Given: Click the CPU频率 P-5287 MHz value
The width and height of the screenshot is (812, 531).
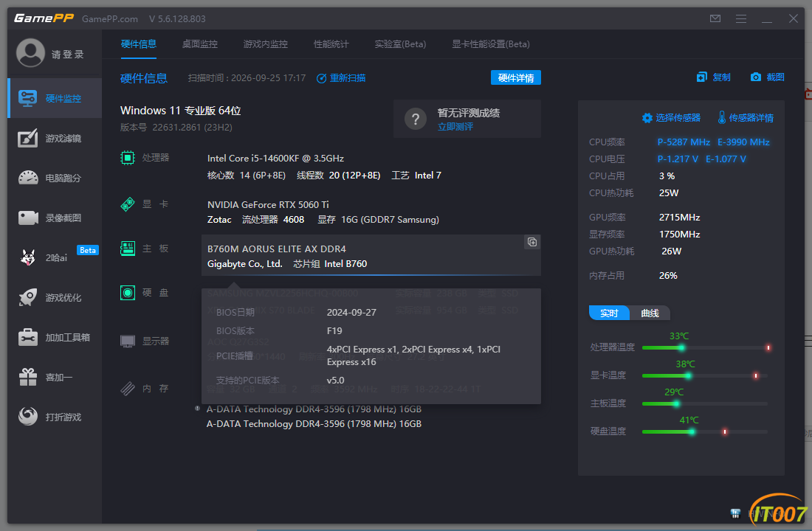Looking at the screenshot, I should [684, 142].
